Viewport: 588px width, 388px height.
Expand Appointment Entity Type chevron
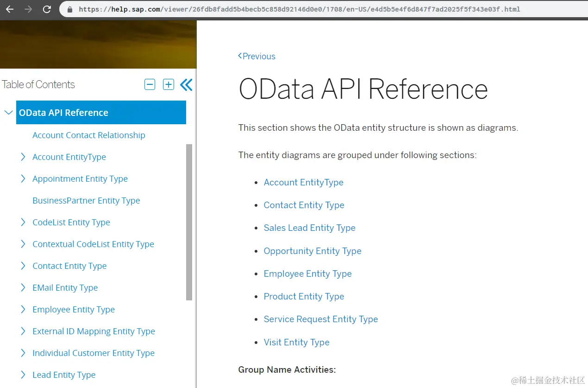[23, 179]
